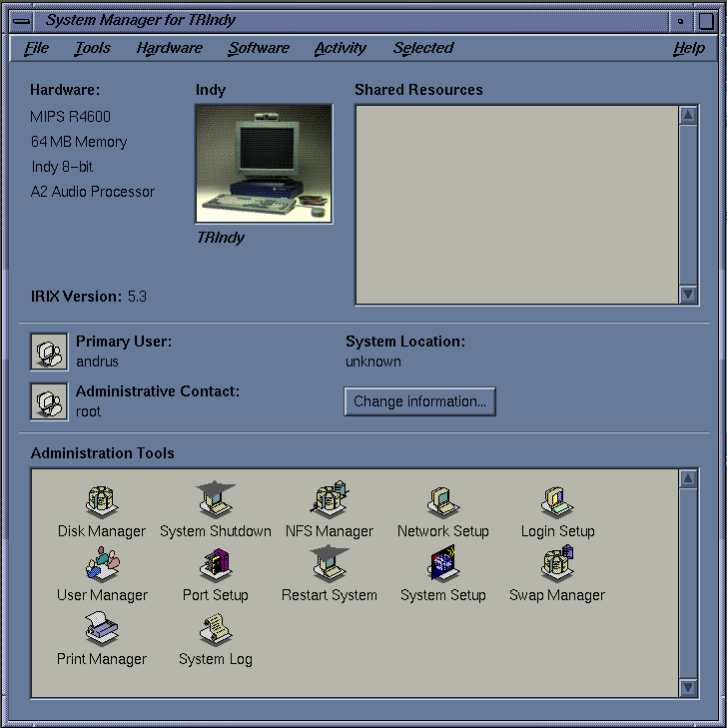Click the IRIX Version 5.3 text

[x=89, y=297]
